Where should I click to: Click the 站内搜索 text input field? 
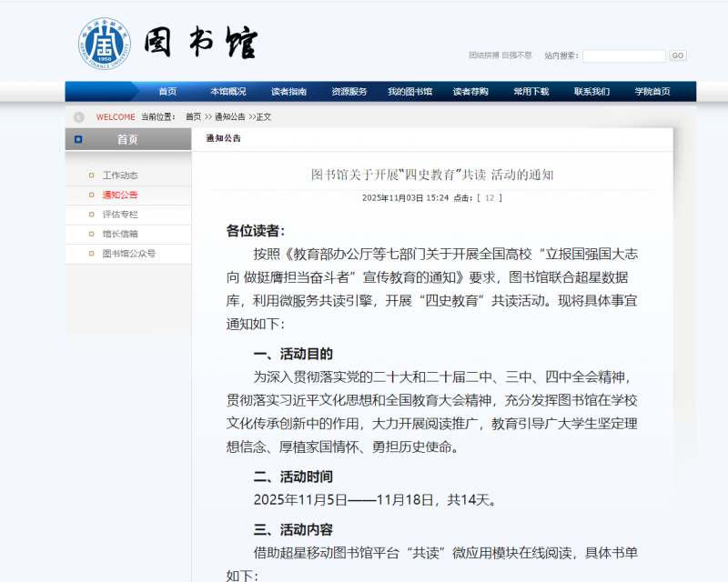(623, 55)
